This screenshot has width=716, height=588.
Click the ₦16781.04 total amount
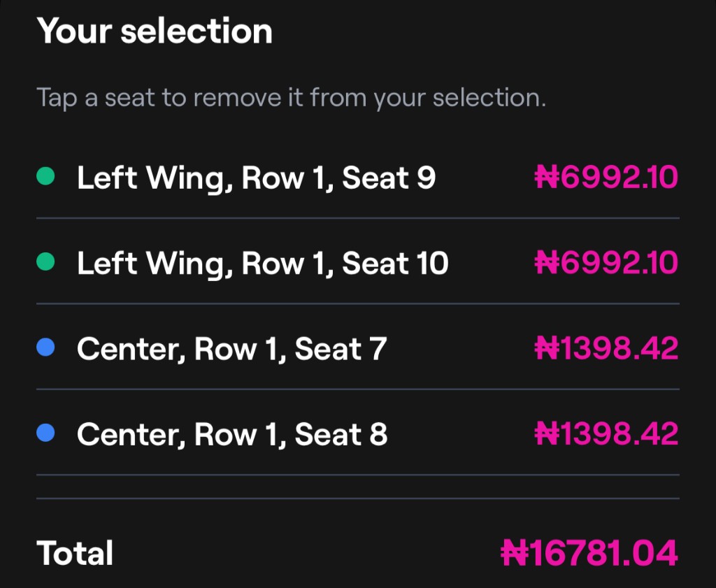(x=589, y=554)
